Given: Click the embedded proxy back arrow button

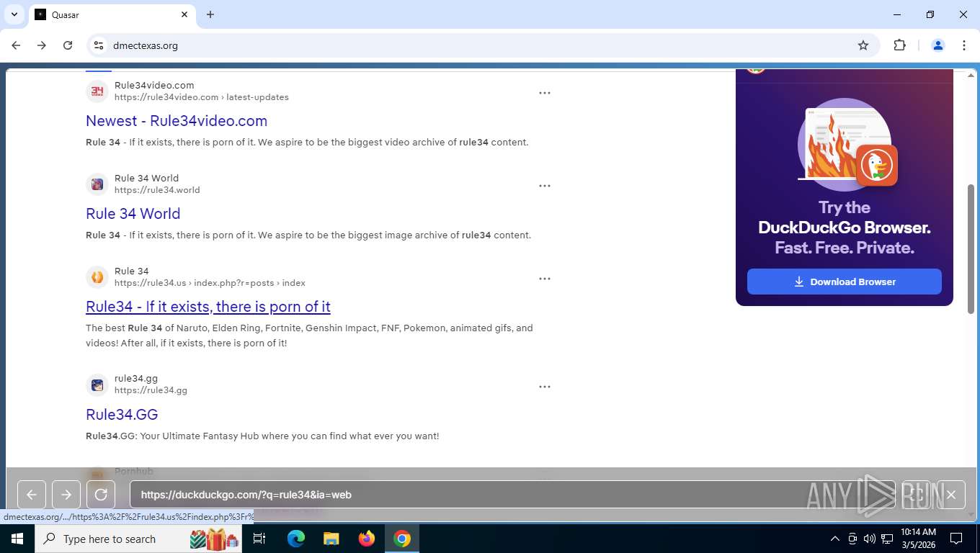Looking at the screenshot, I should click(x=32, y=495).
